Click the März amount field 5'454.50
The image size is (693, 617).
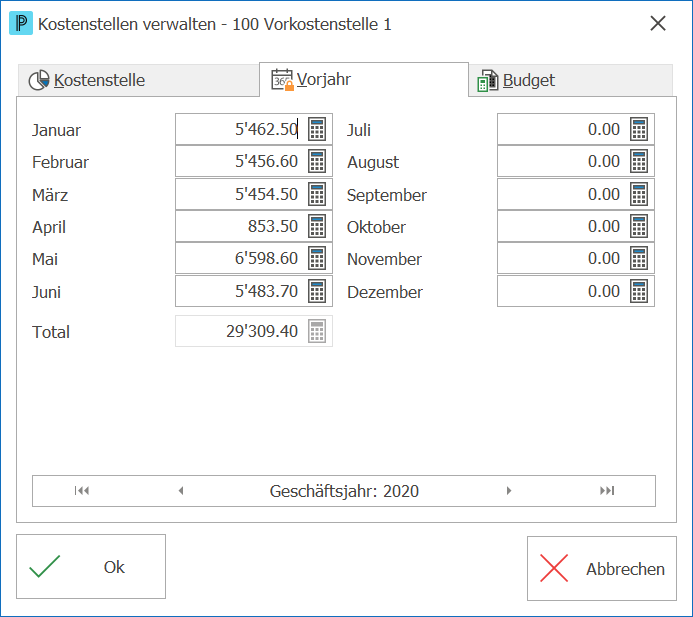[254, 194]
